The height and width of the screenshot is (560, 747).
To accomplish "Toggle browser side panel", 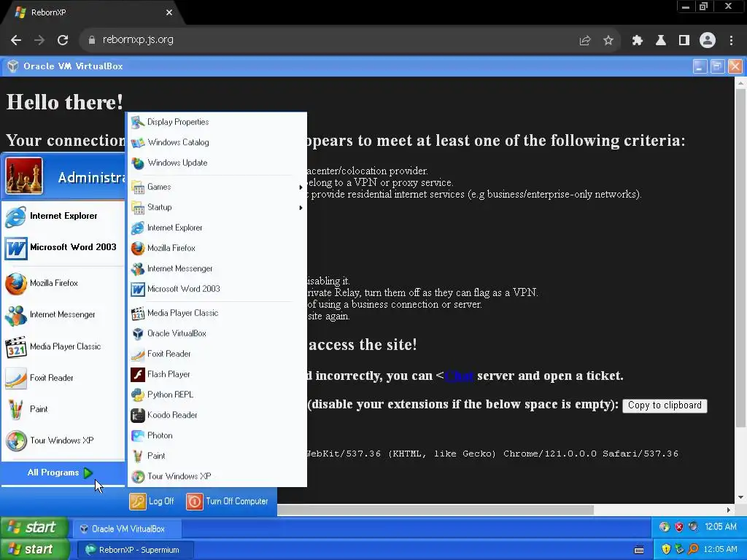I will click(x=684, y=41).
